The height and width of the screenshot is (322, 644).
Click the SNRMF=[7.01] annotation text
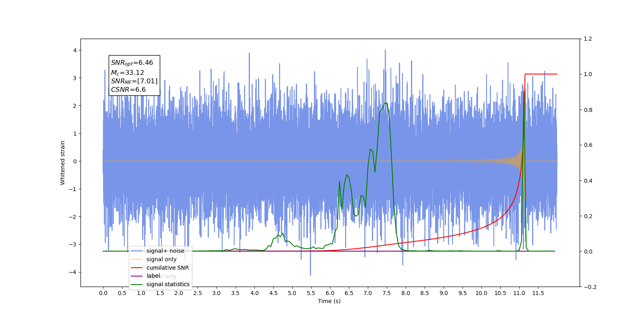(x=134, y=81)
